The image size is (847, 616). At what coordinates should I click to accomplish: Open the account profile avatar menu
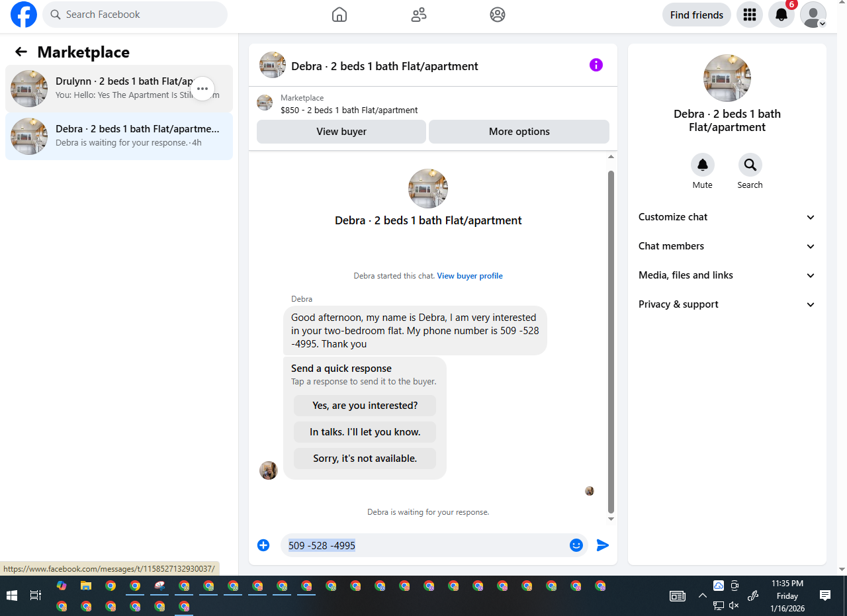[x=813, y=15]
